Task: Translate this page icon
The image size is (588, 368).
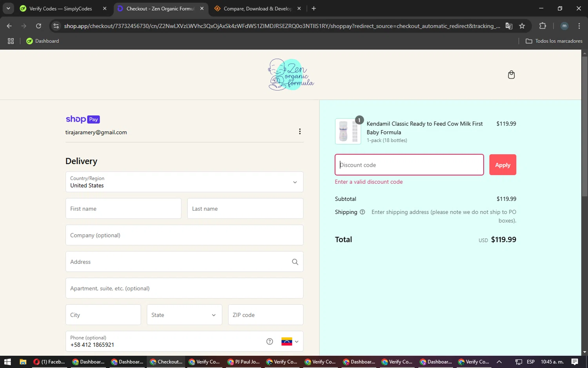Action: click(509, 26)
